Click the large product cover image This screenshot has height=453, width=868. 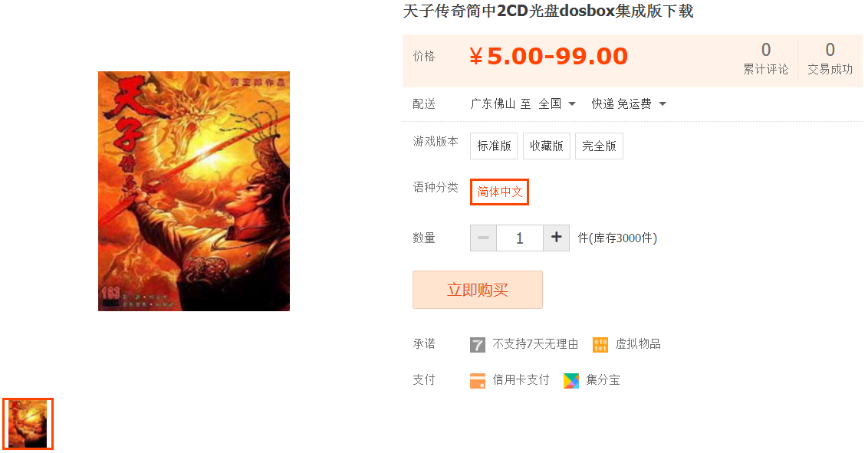[194, 191]
